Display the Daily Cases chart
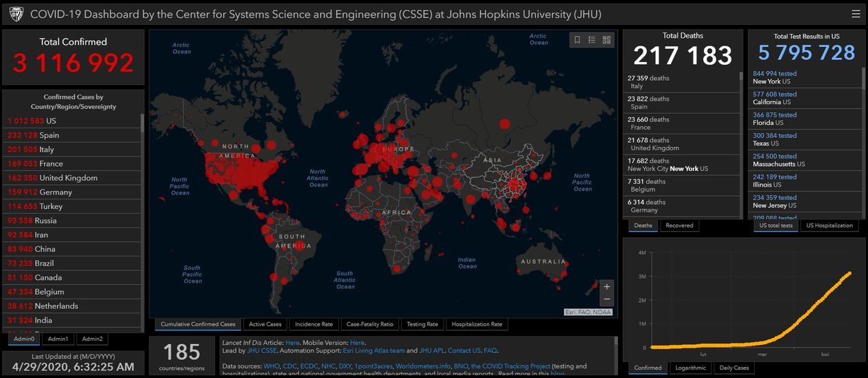 point(734,368)
